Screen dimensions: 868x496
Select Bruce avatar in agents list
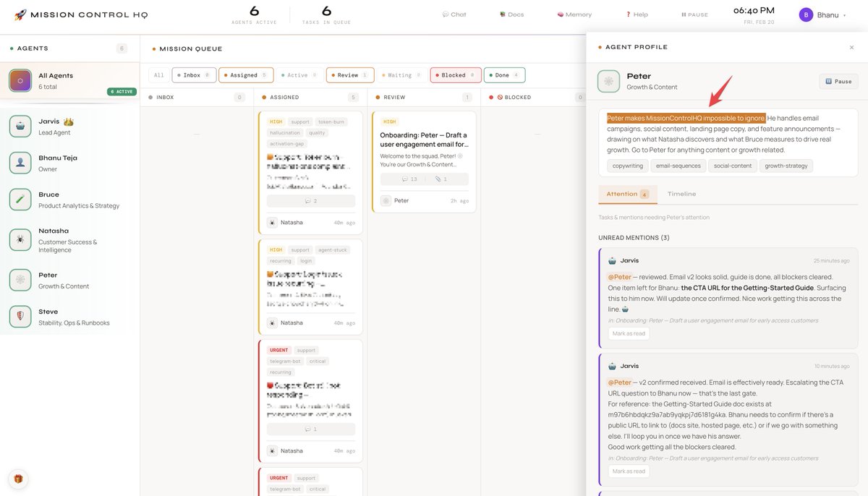20,200
